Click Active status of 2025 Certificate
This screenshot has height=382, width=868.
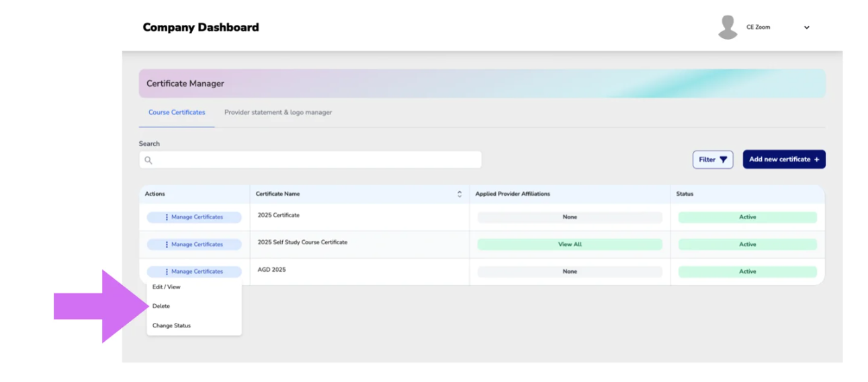[748, 217]
